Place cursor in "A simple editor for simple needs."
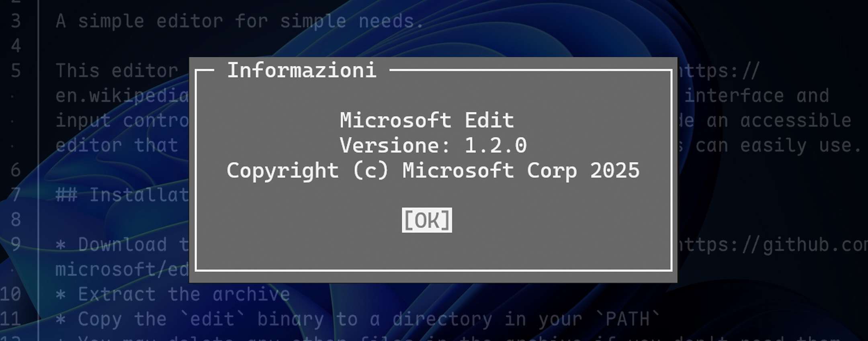868x341 pixels. tap(240, 21)
